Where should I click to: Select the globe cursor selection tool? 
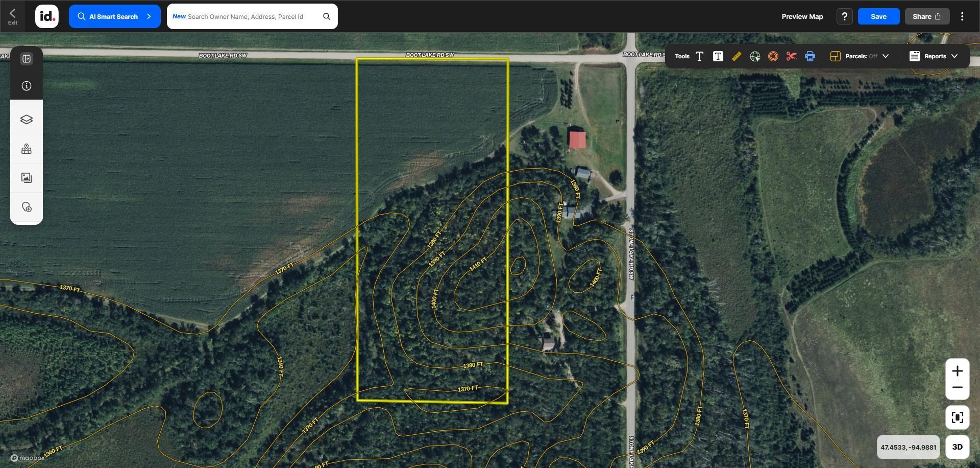(x=755, y=56)
